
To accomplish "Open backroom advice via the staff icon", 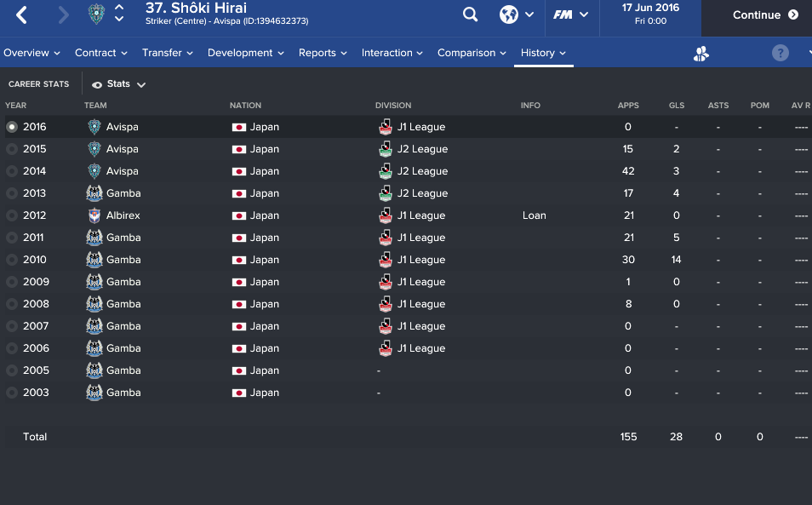I will (x=700, y=53).
